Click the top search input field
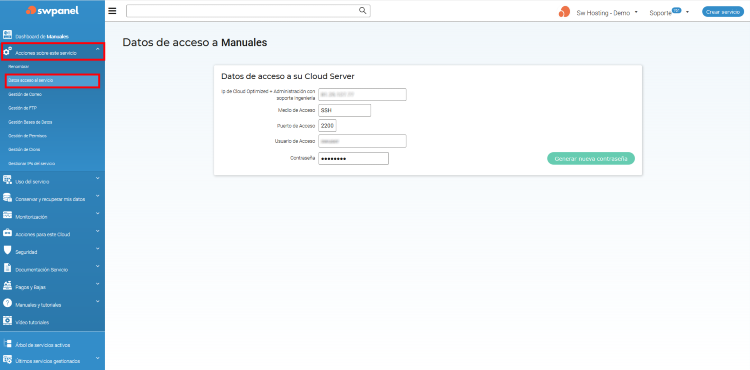The image size is (750, 370). pos(248,11)
